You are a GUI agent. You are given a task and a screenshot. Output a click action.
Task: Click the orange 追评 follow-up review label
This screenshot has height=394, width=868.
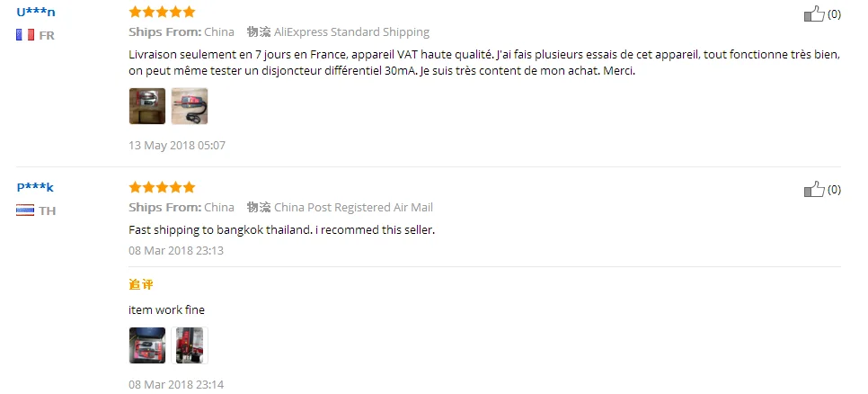coord(140,285)
